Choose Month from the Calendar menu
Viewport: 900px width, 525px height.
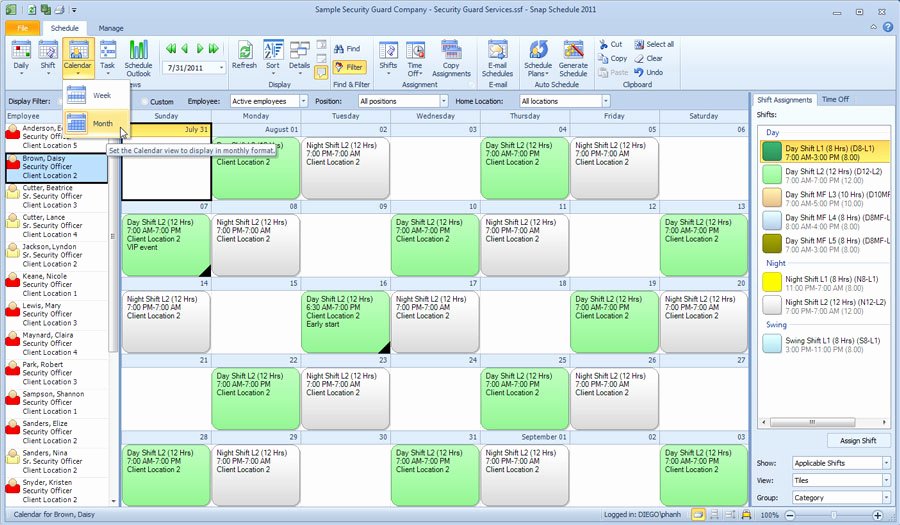96,123
